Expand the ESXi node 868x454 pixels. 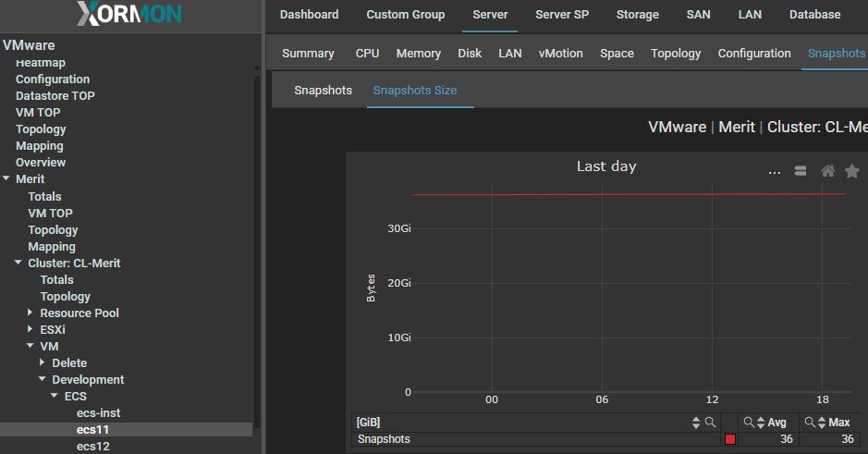pos(31,329)
